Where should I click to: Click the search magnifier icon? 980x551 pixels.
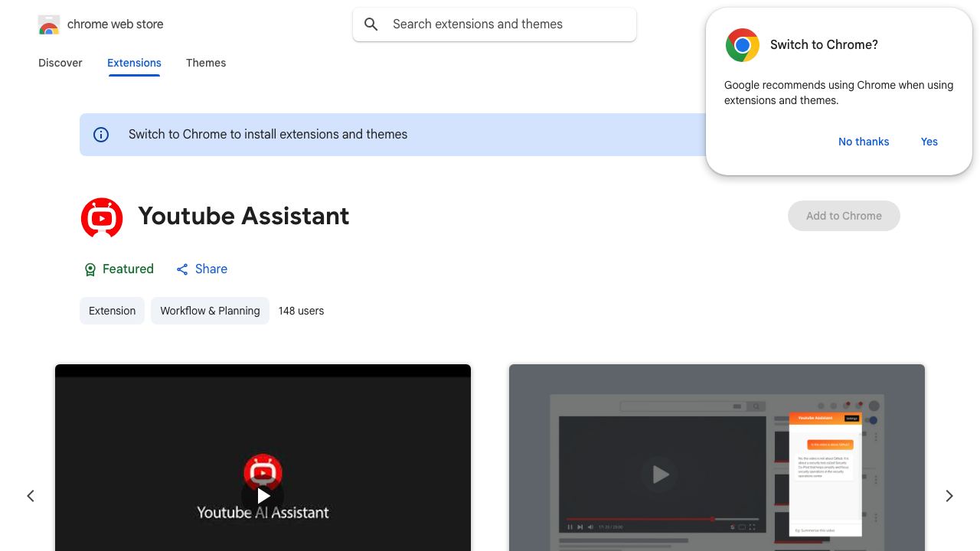371,24
